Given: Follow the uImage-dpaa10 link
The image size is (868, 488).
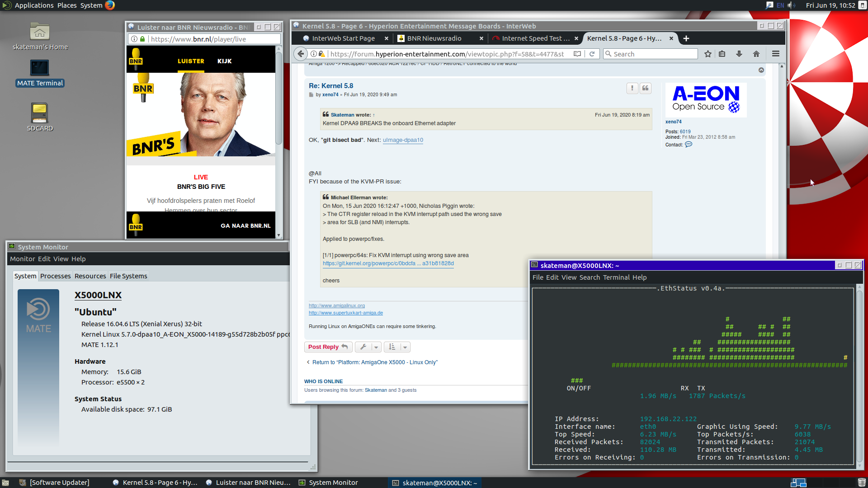Looking at the screenshot, I should click(403, 140).
